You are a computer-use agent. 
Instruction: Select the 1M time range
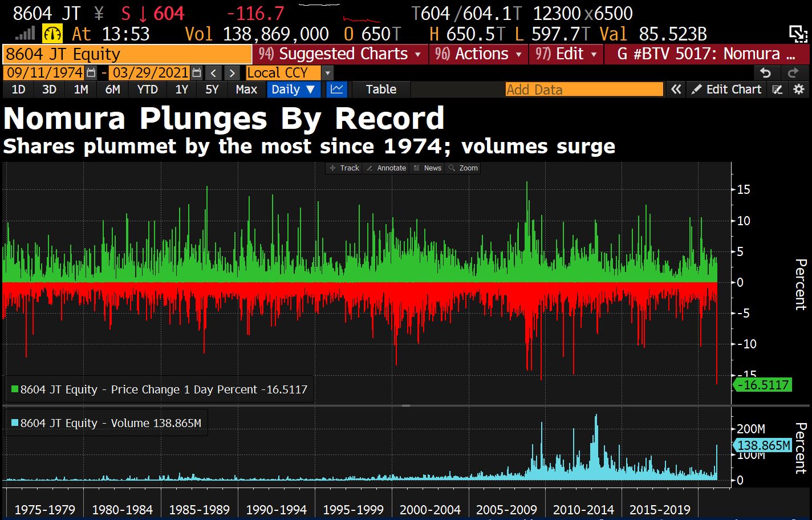click(81, 90)
